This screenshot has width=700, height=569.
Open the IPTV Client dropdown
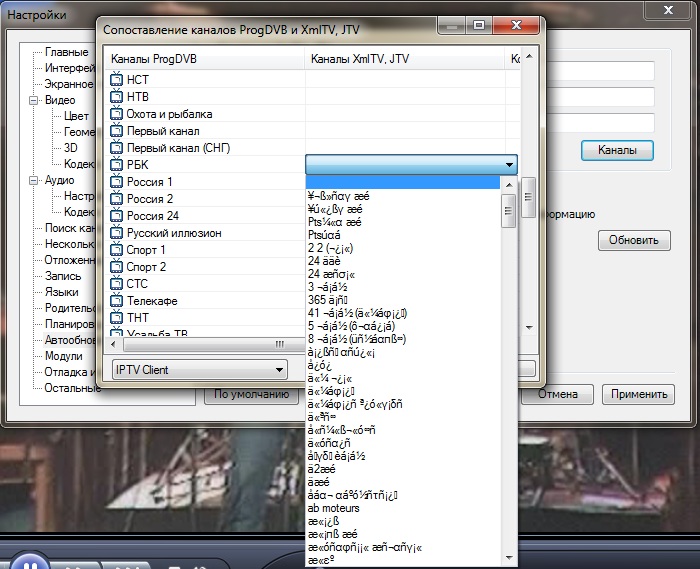point(199,370)
